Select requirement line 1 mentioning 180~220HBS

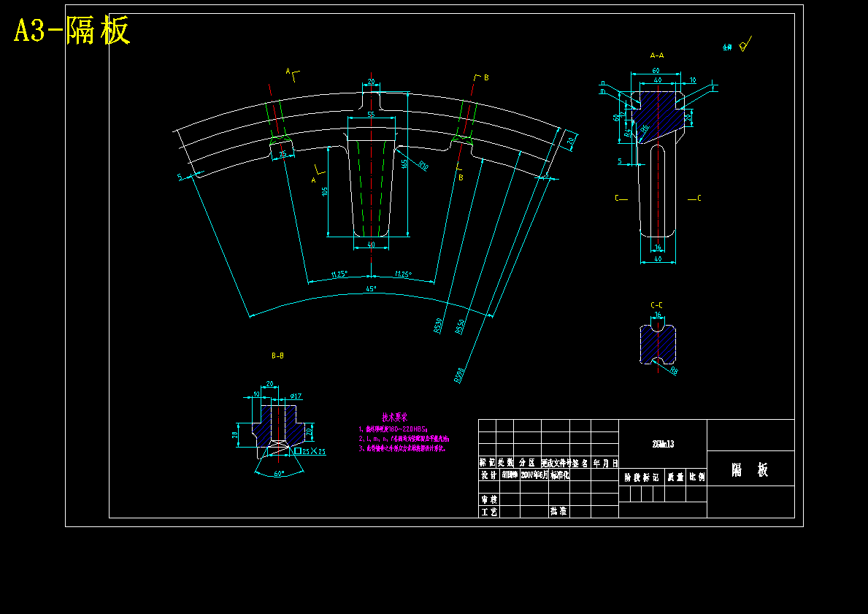click(x=393, y=429)
